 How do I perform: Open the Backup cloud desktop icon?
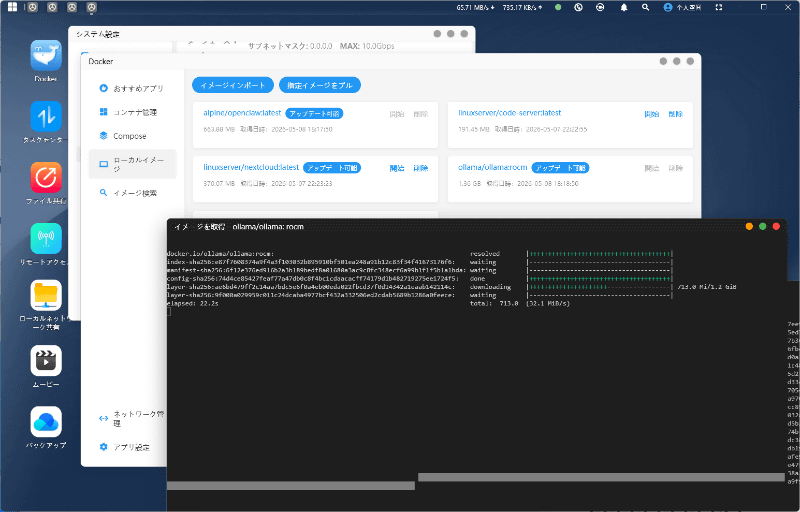[46, 422]
